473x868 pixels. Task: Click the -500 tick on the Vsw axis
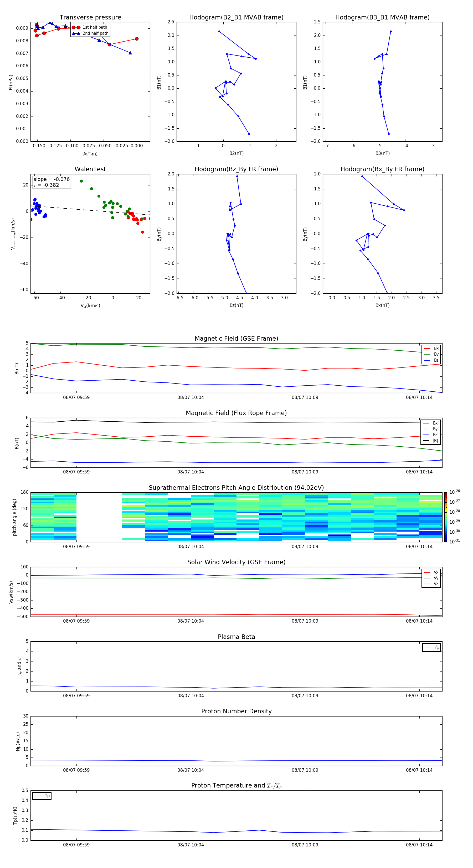[23, 617]
